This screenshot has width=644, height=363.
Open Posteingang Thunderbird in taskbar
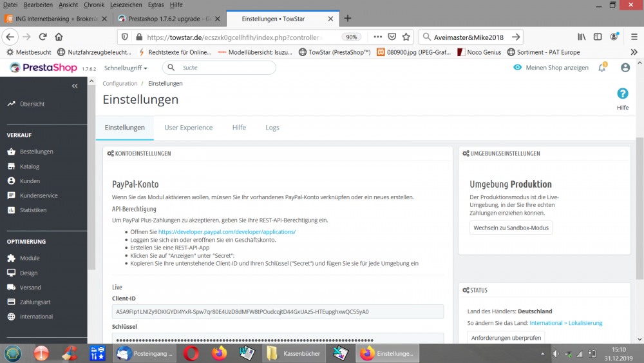(144, 353)
